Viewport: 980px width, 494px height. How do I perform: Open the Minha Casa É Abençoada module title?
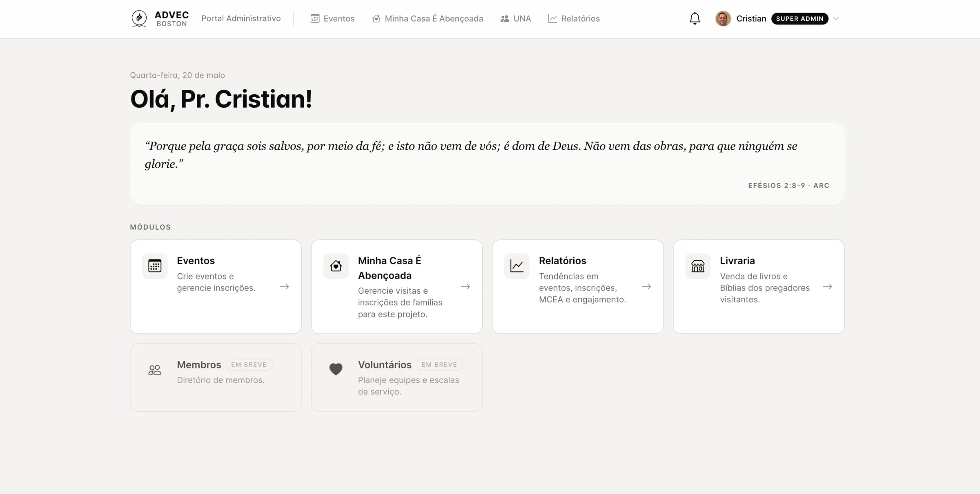coord(390,268)
